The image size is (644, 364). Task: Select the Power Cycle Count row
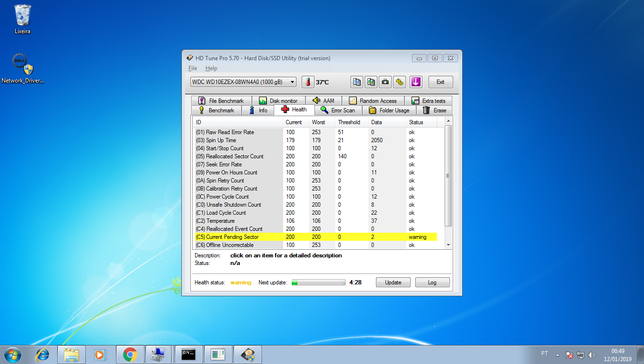tap(316, 197)
